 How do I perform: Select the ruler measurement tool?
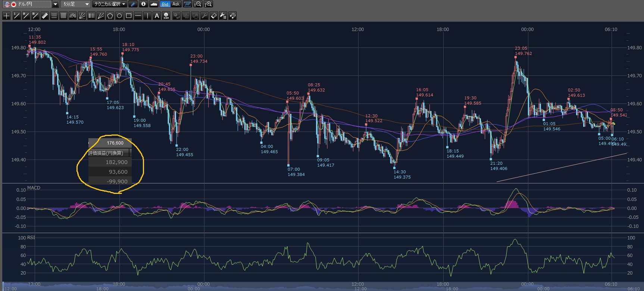pyautogui.click(x=44, y=16)
